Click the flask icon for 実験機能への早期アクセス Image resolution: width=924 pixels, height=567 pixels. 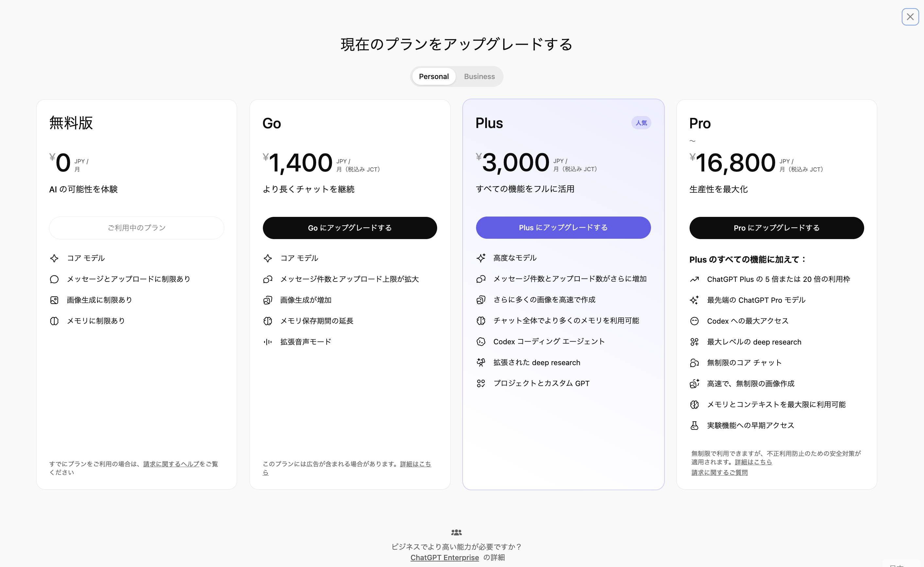pos(694,425)
